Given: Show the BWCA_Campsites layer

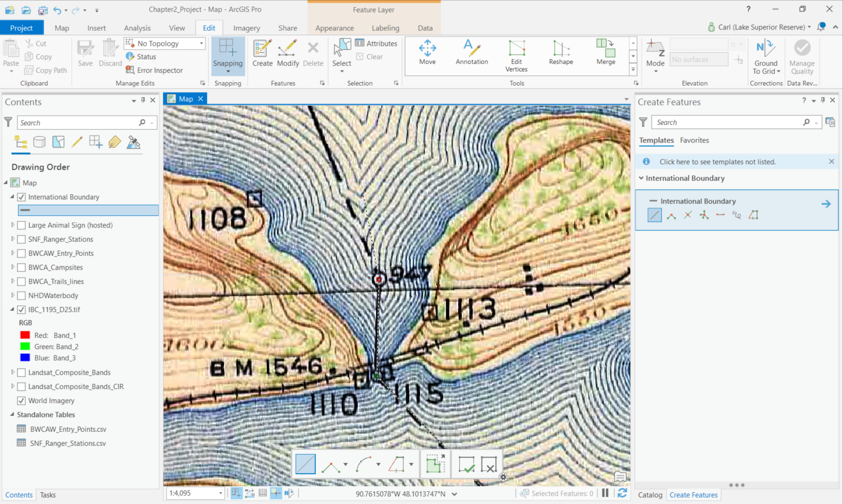Looking at the screenshot, I should [22, 268].
